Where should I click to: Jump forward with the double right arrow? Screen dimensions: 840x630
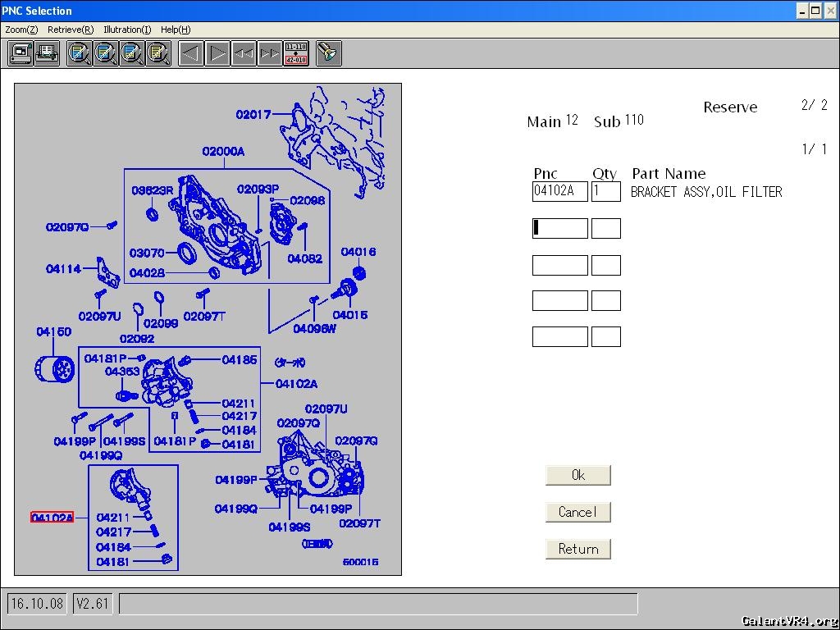pos(270,53)
